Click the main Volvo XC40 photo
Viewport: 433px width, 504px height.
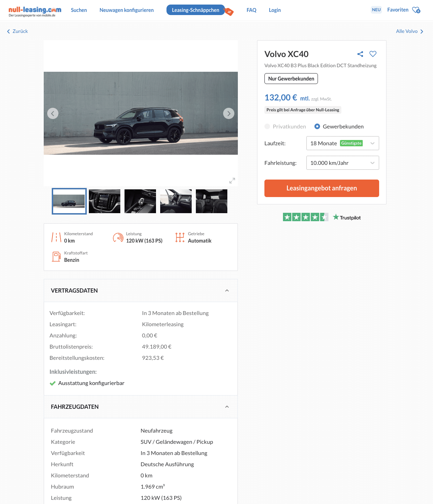pyautogui.click(x=141, y=113)
